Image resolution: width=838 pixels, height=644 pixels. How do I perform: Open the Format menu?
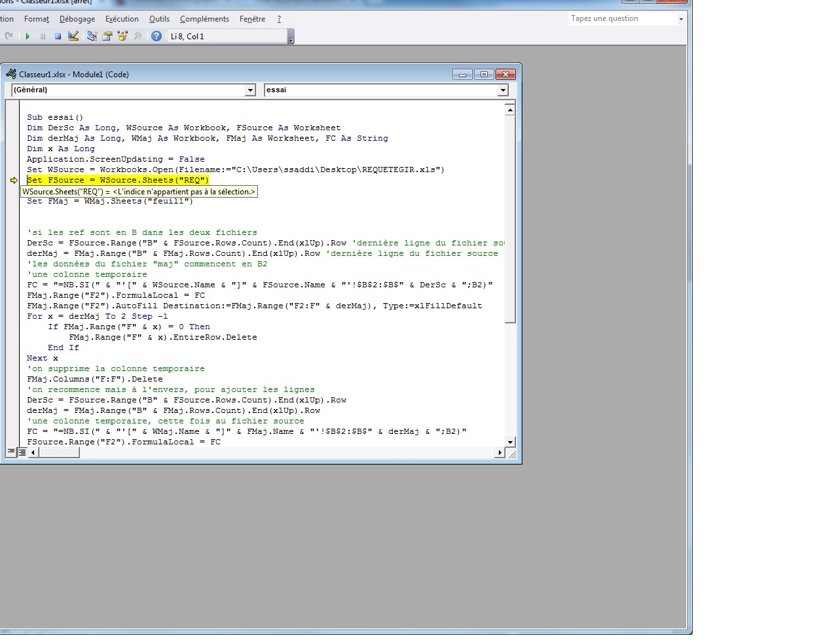37,19
